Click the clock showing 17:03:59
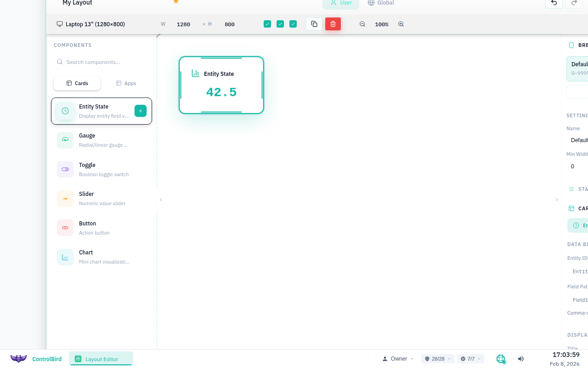The image size is (588, 368). point(566,355)
